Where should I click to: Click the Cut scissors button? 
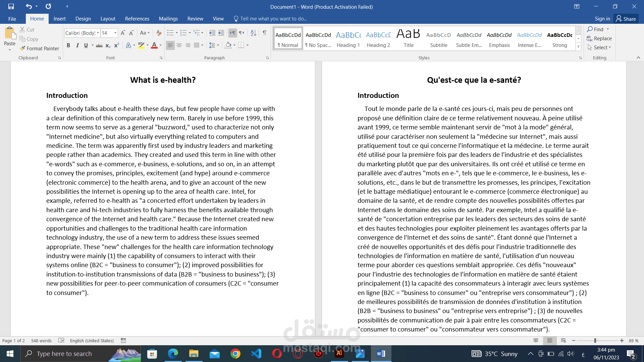click(x=27, y=29)
